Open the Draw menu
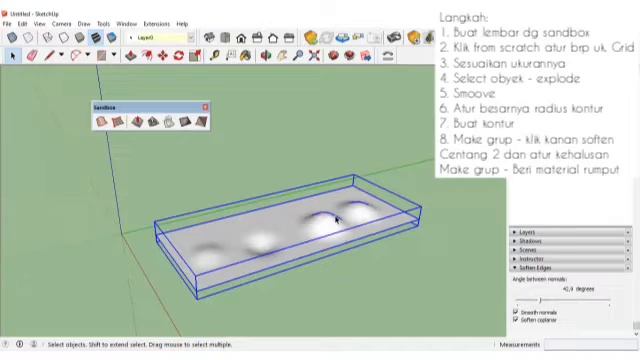 pyautogui.click(x=84, y=24)
